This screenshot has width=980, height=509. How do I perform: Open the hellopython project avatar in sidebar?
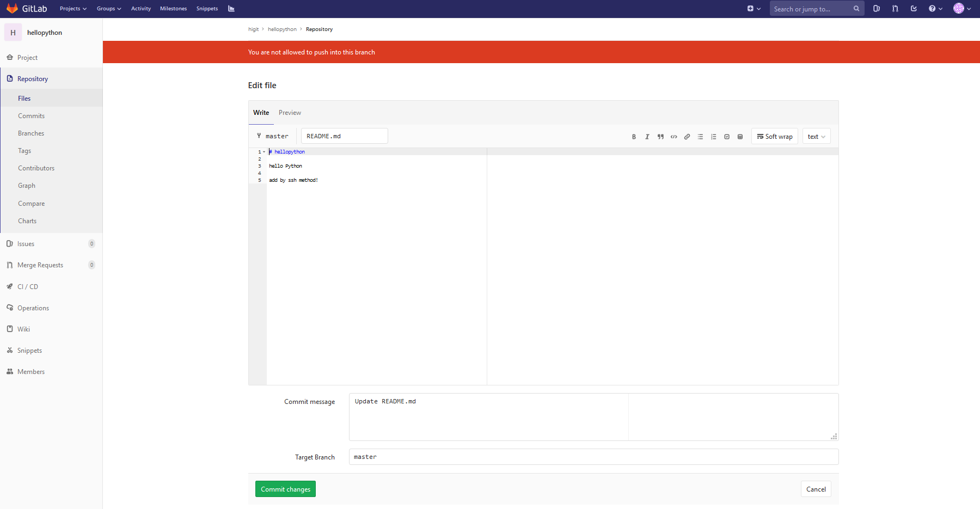tap(13, 33)
